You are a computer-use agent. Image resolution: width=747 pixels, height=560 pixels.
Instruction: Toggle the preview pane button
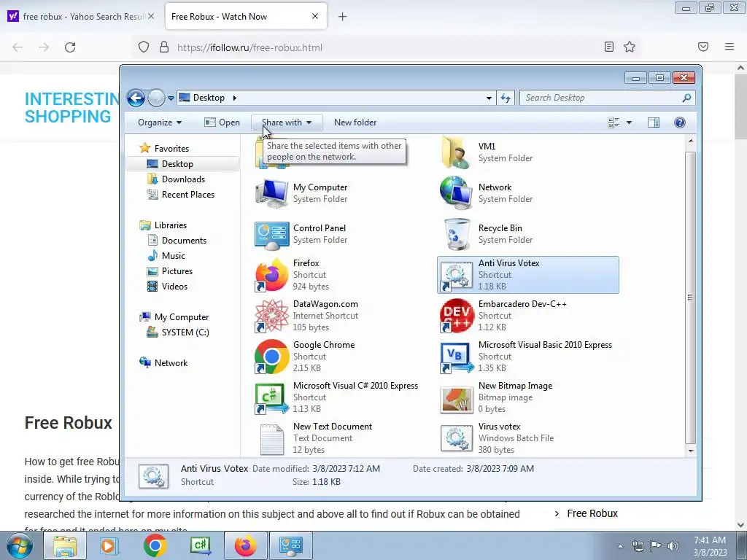point(654,122)
